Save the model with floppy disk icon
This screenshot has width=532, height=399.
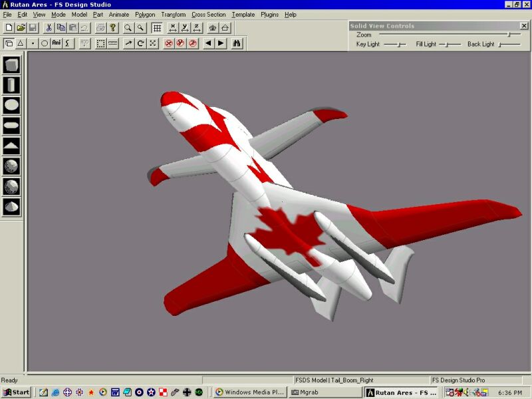click(33, 27)
